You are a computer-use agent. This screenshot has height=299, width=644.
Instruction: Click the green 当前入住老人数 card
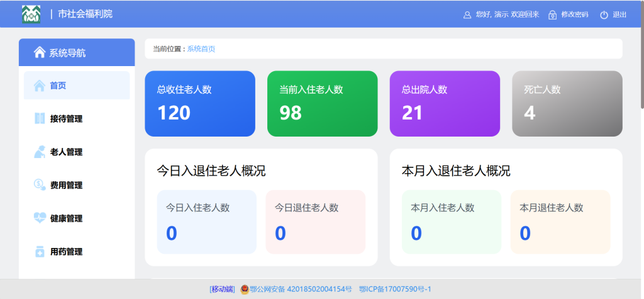pos(322,103)
